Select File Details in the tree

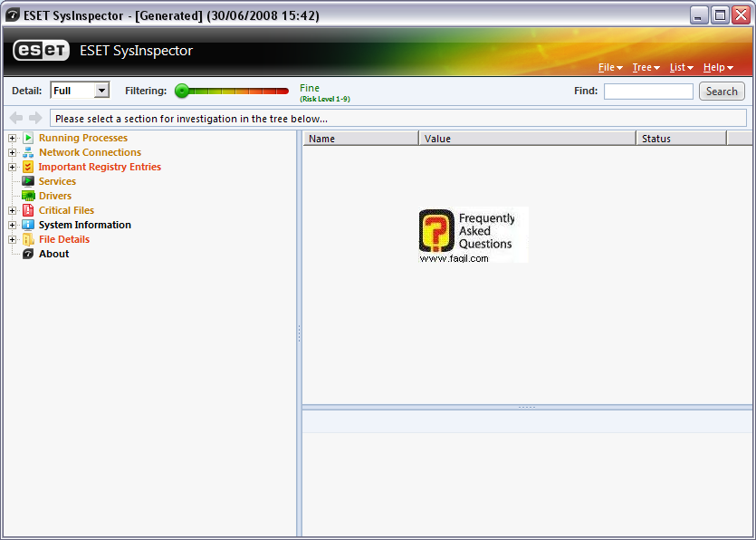click(64, 239)
